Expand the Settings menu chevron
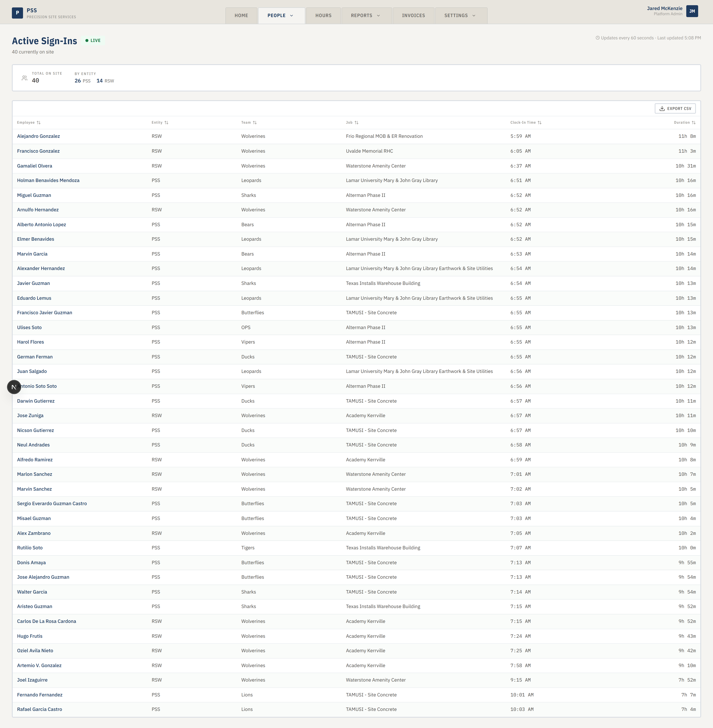Viewport: 713px width, 728px height. click(474, 16)
